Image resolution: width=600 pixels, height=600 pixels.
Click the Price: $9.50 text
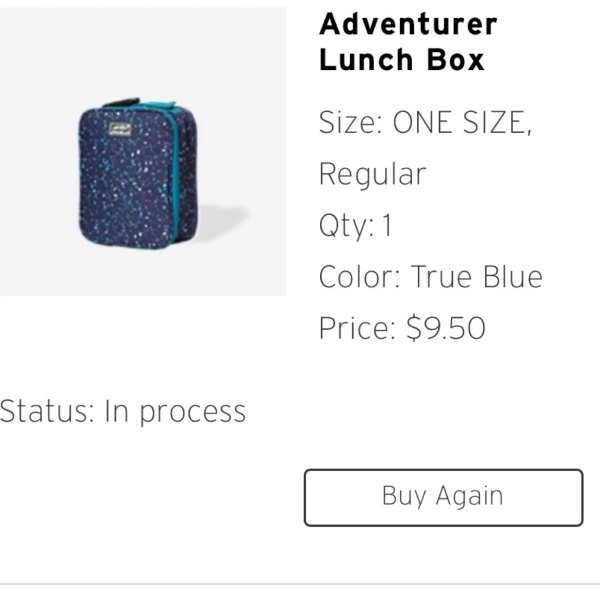[403, 328]
